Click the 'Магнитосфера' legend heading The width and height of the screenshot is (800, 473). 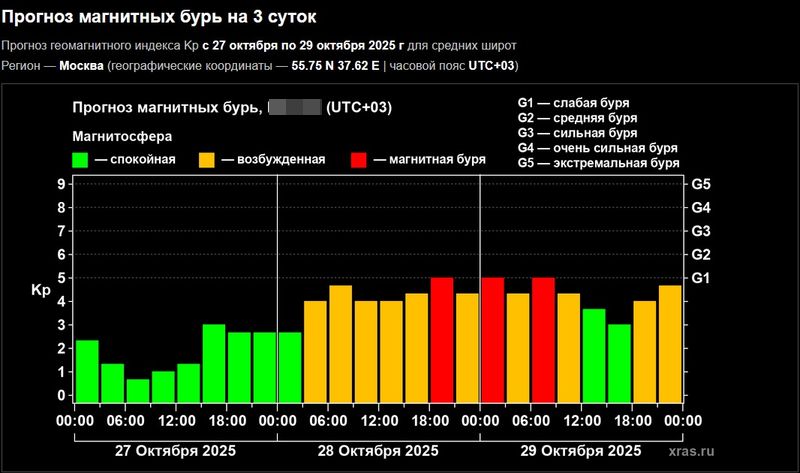122,135
